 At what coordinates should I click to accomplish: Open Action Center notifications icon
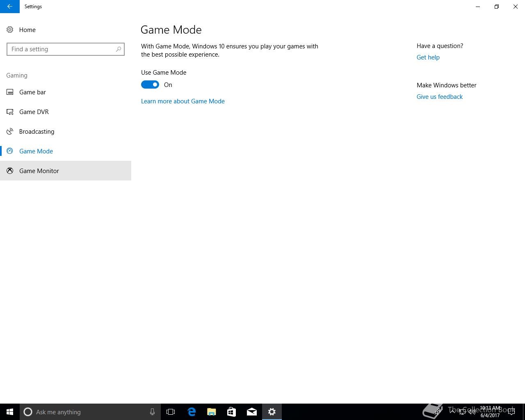pyautogui.click(x=511, y=412)
